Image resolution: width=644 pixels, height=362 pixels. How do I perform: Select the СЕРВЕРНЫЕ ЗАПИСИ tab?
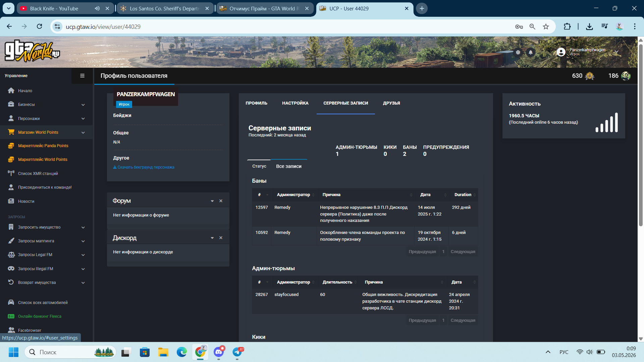(x=345, y=103)
